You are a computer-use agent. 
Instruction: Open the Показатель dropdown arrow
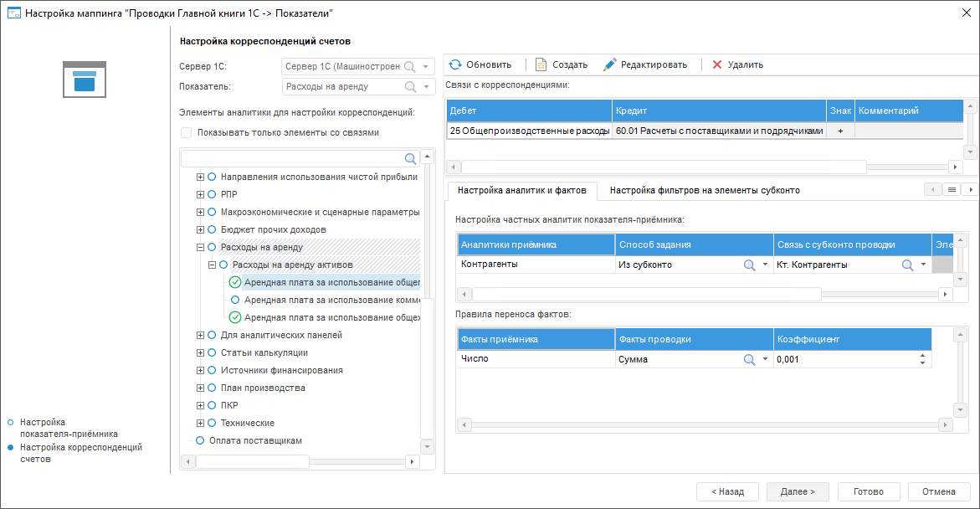[x=427, y=86]
